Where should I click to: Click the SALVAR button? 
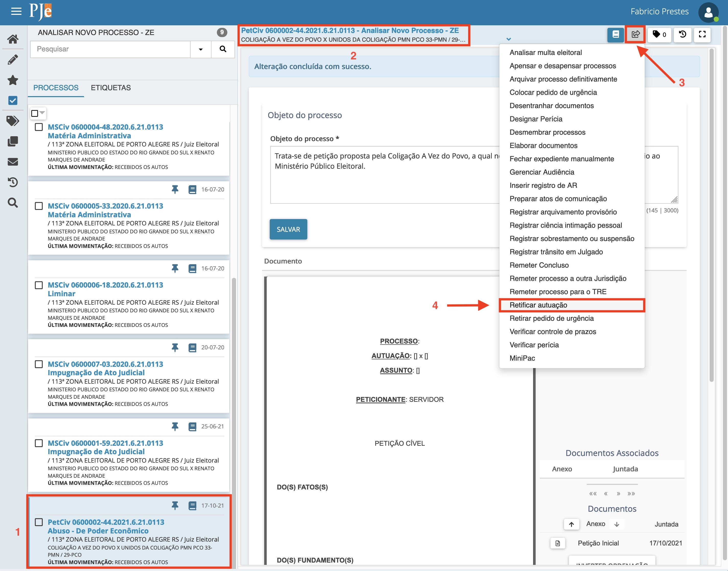288,229
